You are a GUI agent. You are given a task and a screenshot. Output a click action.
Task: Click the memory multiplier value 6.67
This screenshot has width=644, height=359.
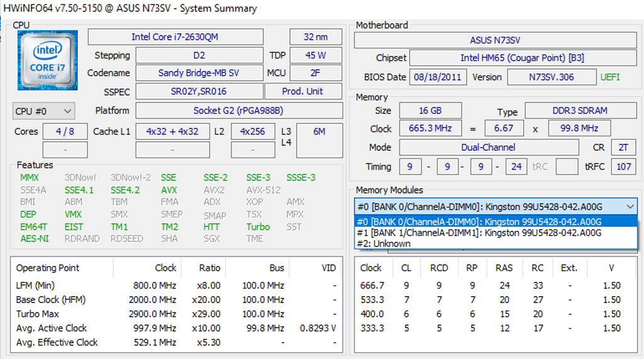pos(504,128)
